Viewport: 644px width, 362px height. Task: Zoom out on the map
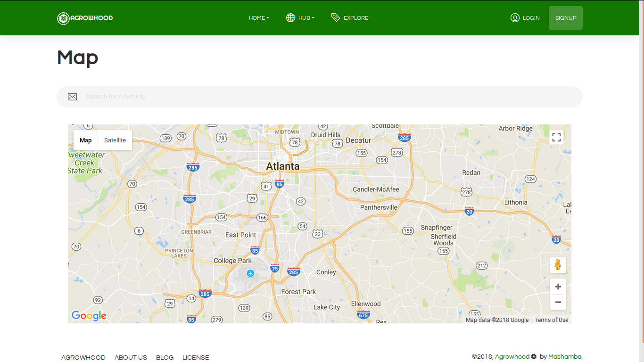tap(558, 302)
